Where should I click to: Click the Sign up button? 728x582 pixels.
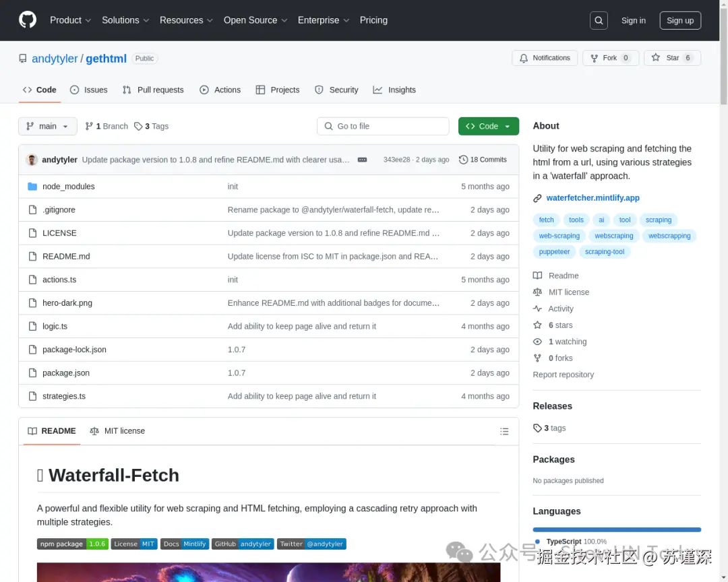[680, 20]
